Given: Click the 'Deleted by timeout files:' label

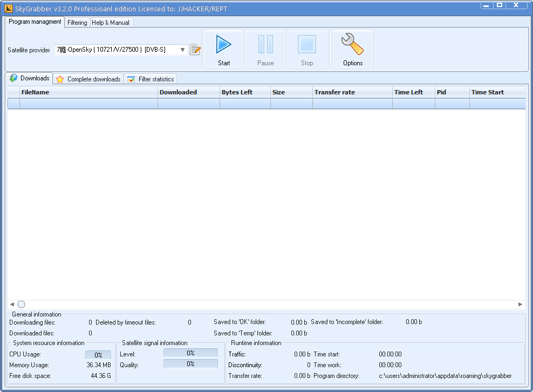Looking at the screenshot, I should pos(126,322).
